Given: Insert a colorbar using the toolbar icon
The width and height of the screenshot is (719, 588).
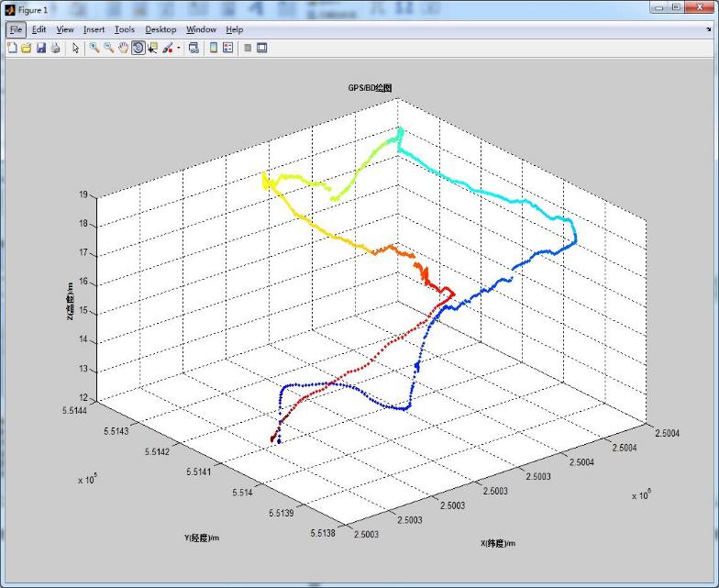Looking at the screenshot, I should (x=214, y=48).
